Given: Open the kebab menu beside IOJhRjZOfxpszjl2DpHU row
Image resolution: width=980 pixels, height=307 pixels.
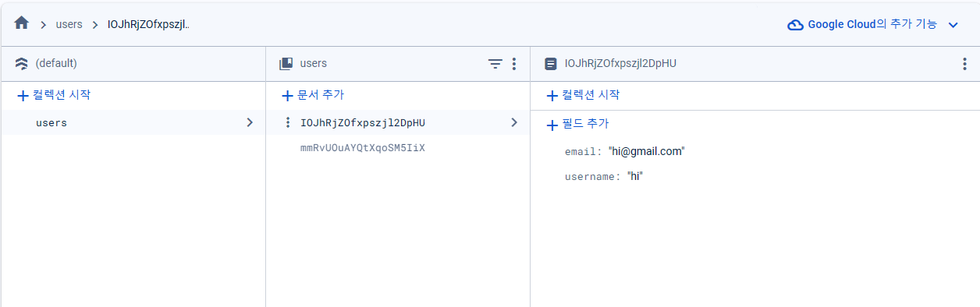Looking at the screenshot, I should (287, 122).
